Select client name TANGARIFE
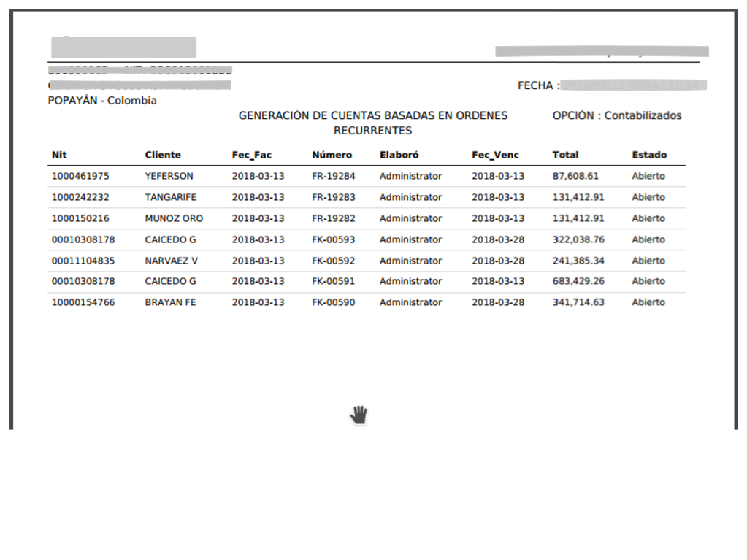Screen dimensions: 747x560 [x=170, y=197]
